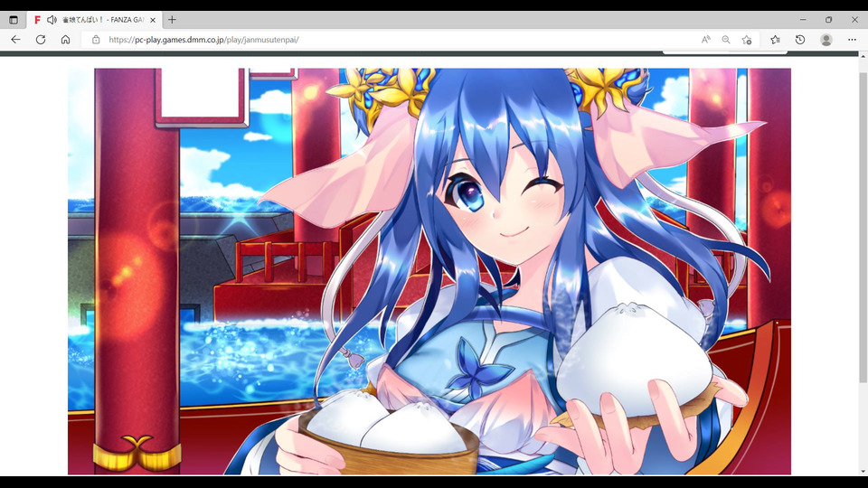Close the FANZA GAMES tab
Viewport: 868px width, 488px height.
pos(153,20)
